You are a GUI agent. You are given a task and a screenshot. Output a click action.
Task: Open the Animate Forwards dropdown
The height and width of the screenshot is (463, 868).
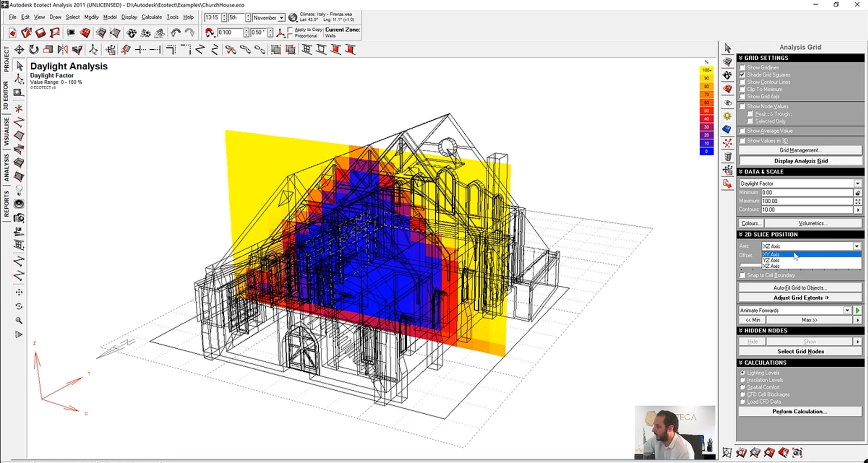click(847, 310)
